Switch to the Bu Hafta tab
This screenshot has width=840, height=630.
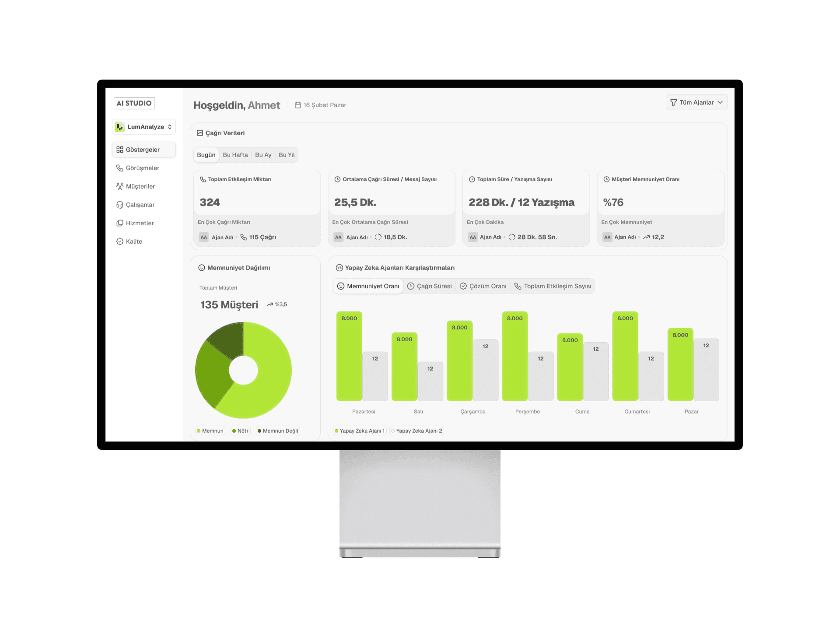(235, 155)
